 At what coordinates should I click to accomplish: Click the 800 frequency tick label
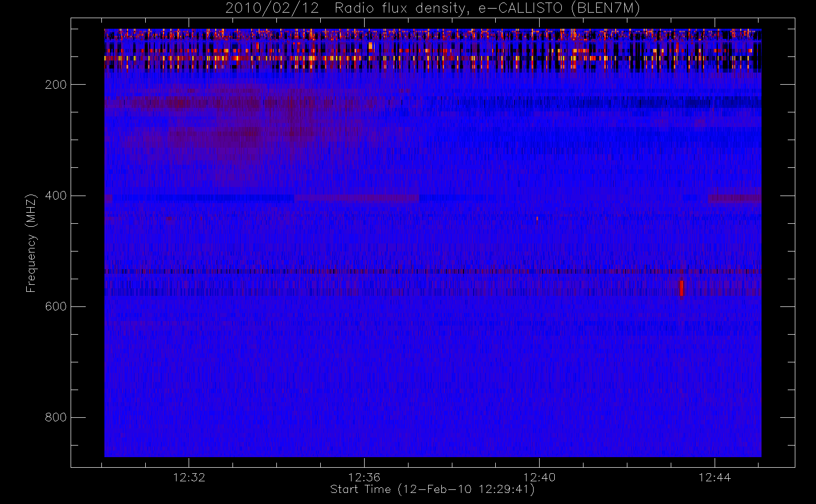point(55,417)
